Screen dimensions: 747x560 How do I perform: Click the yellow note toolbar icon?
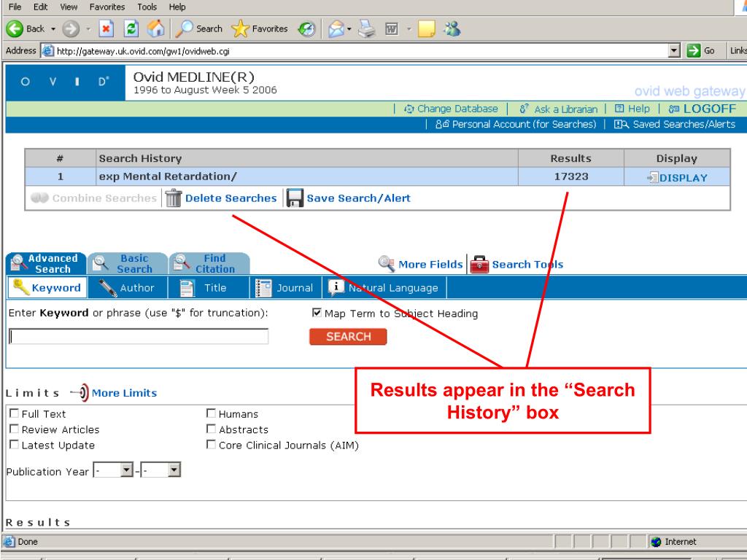point(426,29)
